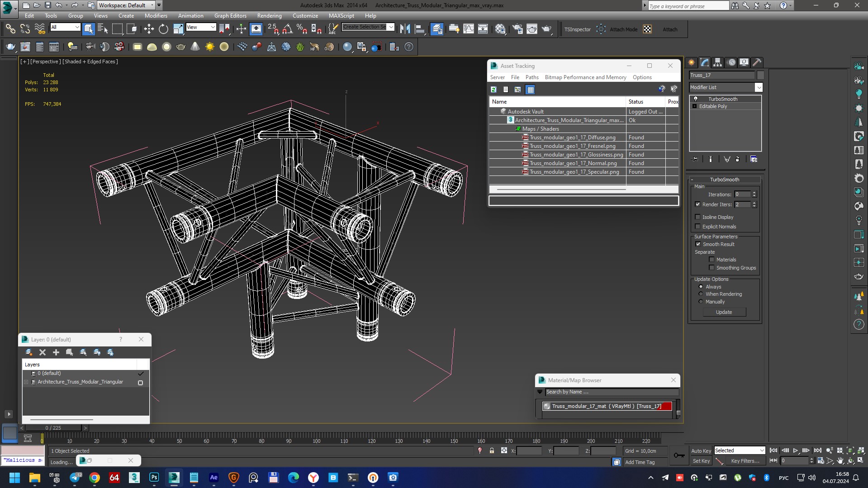Screen dimensions: 868x488
Task: Click Create New Layer icon in Layer dialog
Action: [29, 352]
